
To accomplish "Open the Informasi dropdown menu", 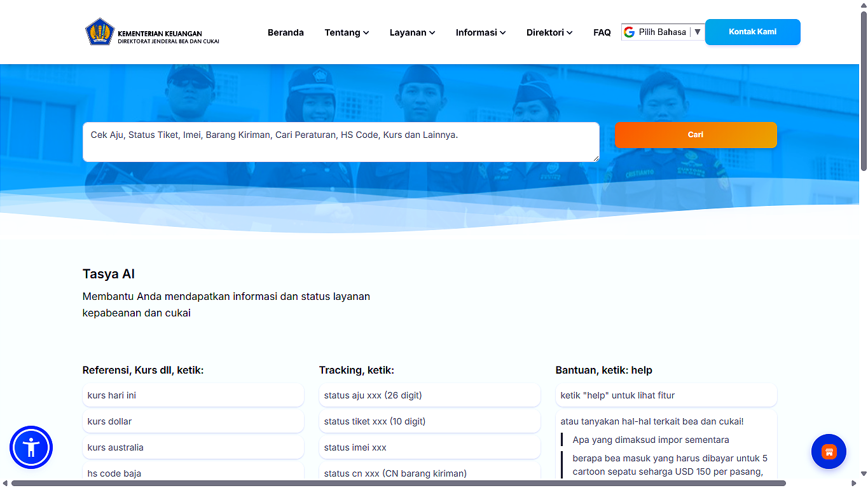I will tap(480, 32).
